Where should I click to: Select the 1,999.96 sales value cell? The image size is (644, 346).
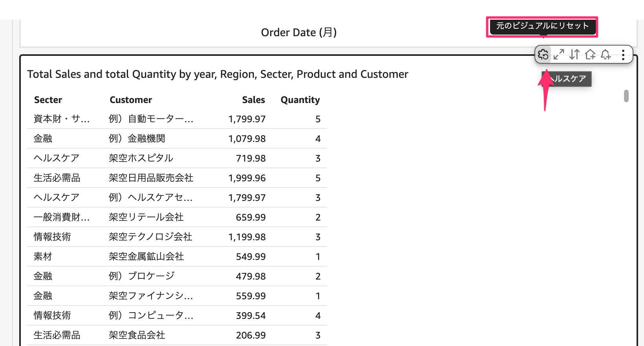coord(247,178)
